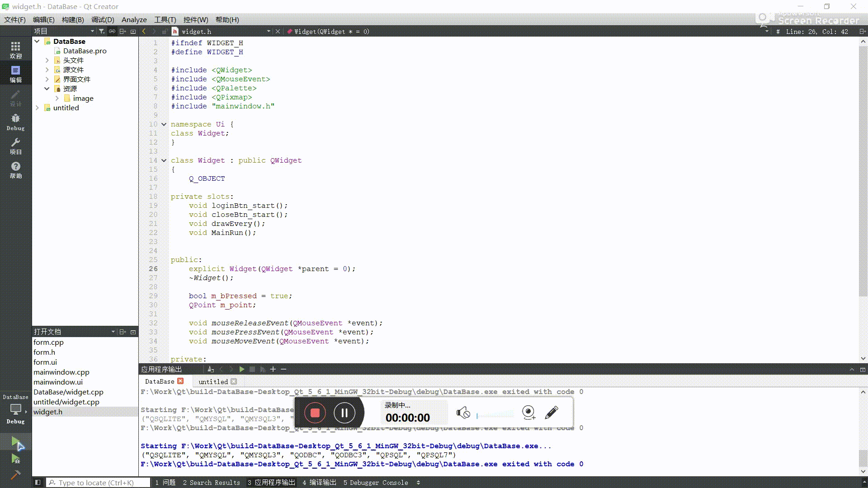
Task: Close the DataBase output tab
Action: (180, 381)
